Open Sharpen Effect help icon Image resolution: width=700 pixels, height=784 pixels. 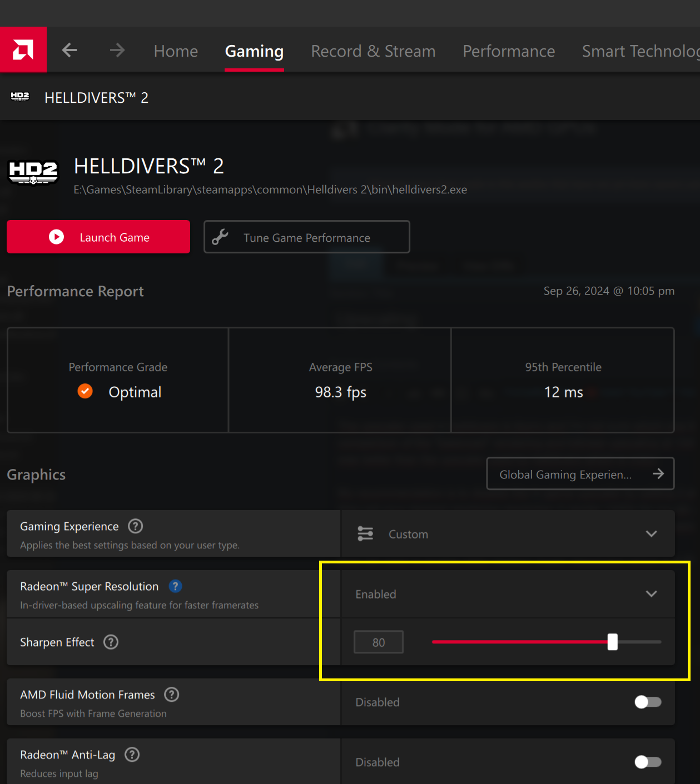[x=111, y=642]
